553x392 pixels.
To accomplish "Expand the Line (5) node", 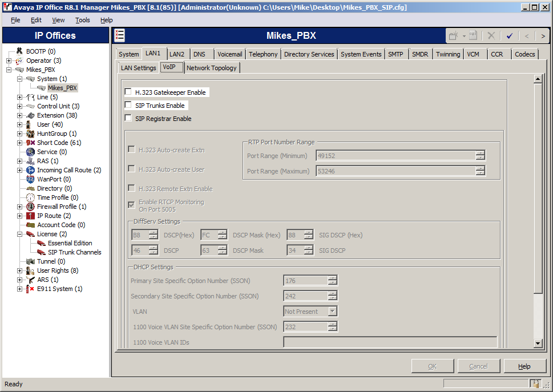I will coord(20,97).
